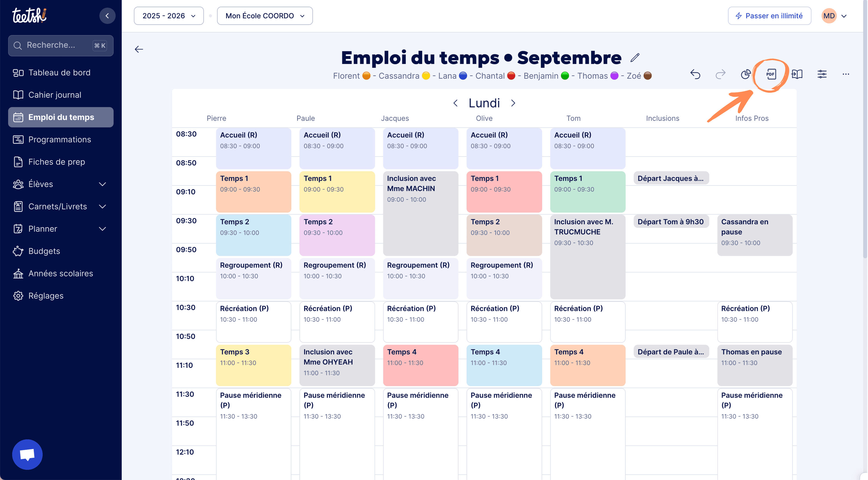868x480 pixels.
Task: Open the 2025 - 2026 year dropdown
Action: coord(168,16)
